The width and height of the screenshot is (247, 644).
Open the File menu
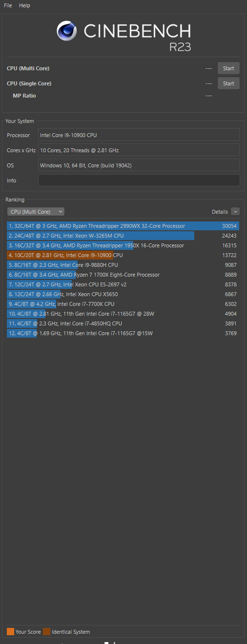pyautogui.click(x=8, y=5)
